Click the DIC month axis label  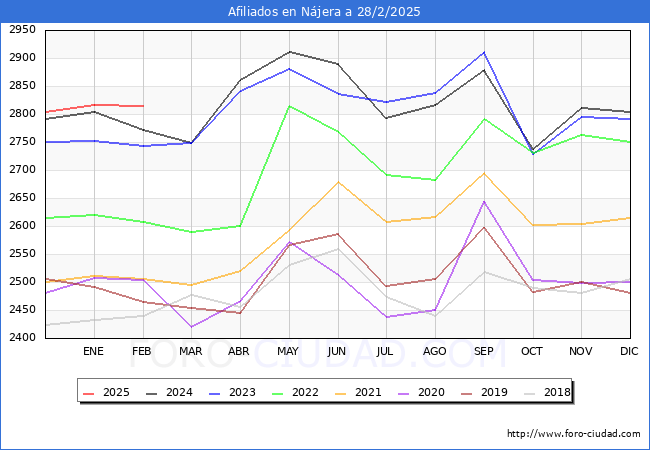(x=629, y=351)
